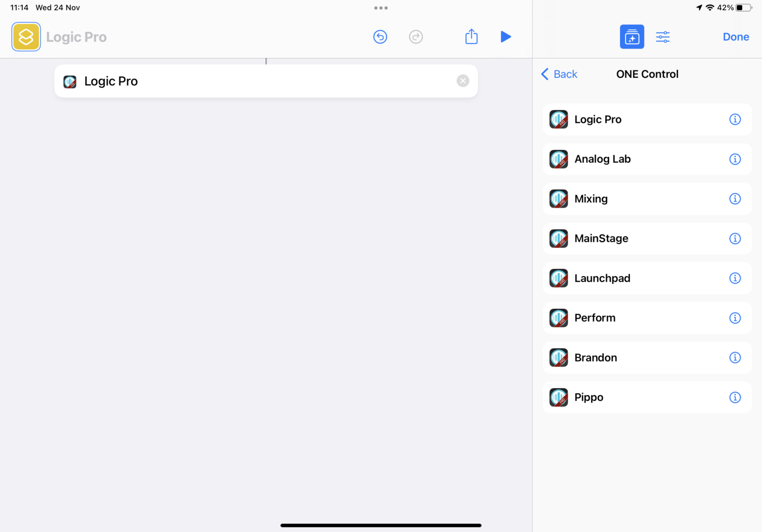
Task: Tap the 11:14 clock in status bar
Action: 19,7
